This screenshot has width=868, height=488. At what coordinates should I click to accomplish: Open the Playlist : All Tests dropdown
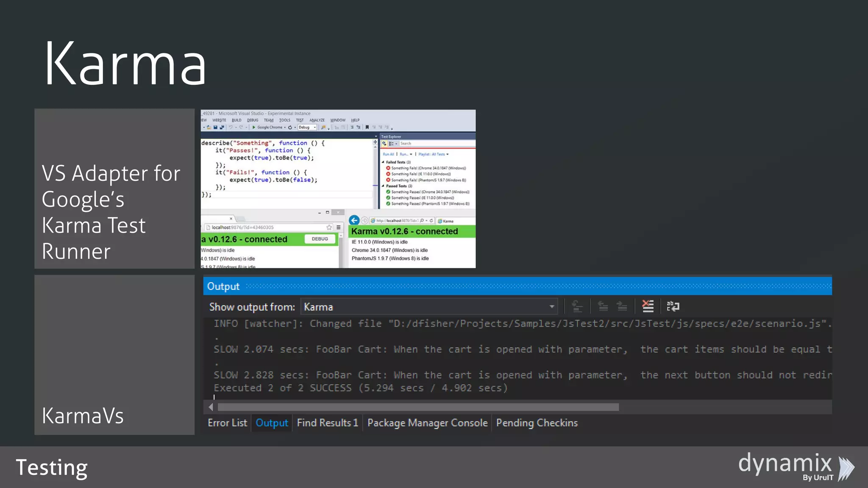(433, 154)
